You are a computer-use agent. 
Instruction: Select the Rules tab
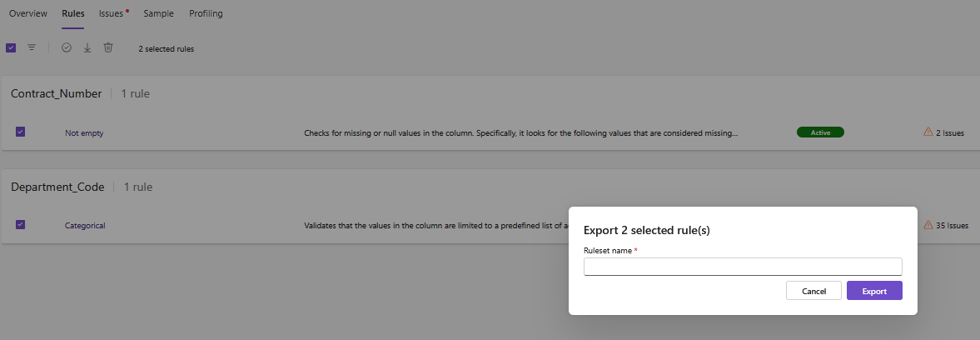tap(72, 13)
